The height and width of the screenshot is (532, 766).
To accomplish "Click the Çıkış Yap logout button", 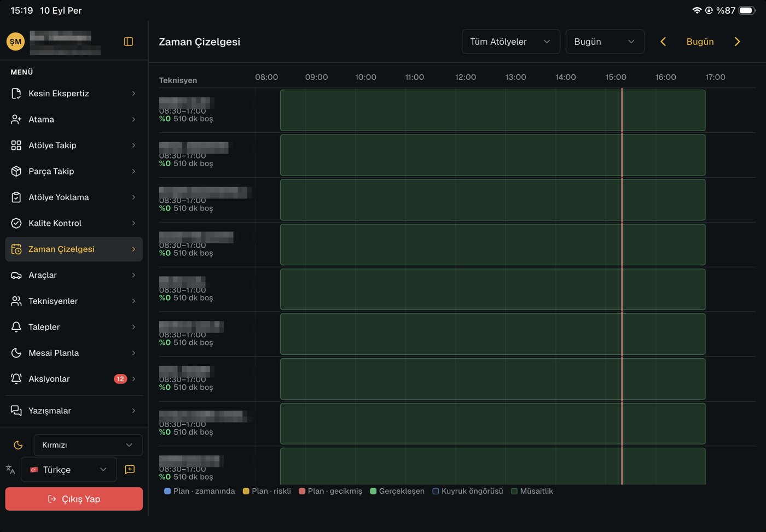I will [74, 499].
